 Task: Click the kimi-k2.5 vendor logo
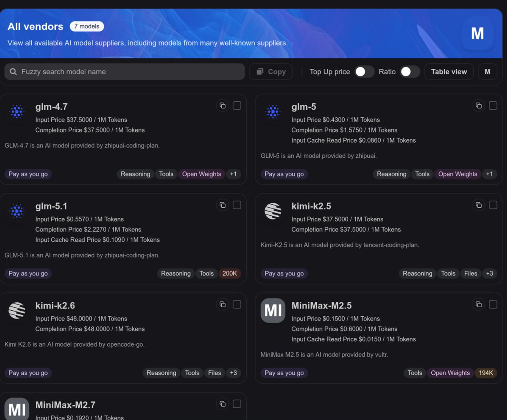tap(273, 211)
